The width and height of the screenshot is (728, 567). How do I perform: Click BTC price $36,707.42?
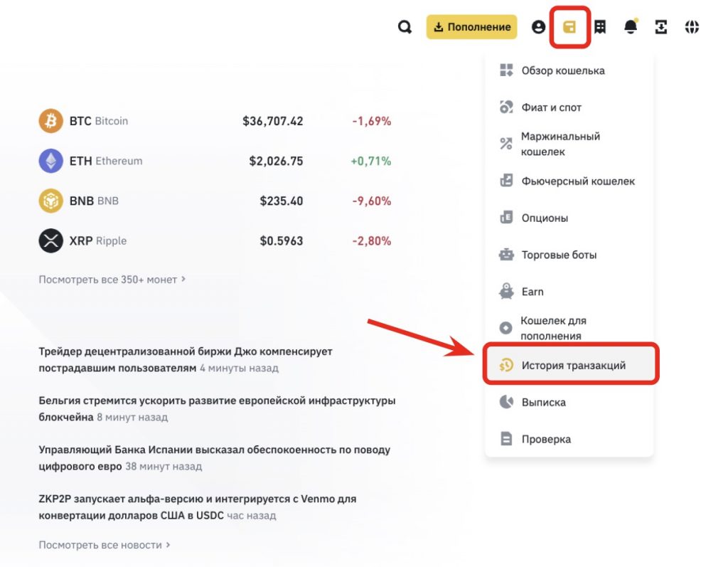[272, 122]
